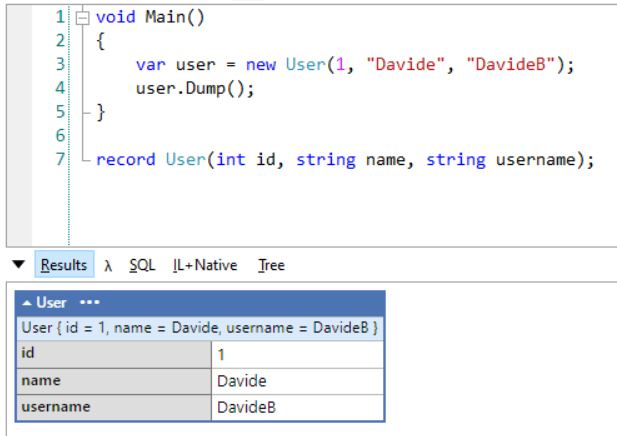Click the var keyword on line 3
This screenshot has width=617, height=436.
pyautogui.click(x=151, y=65)
